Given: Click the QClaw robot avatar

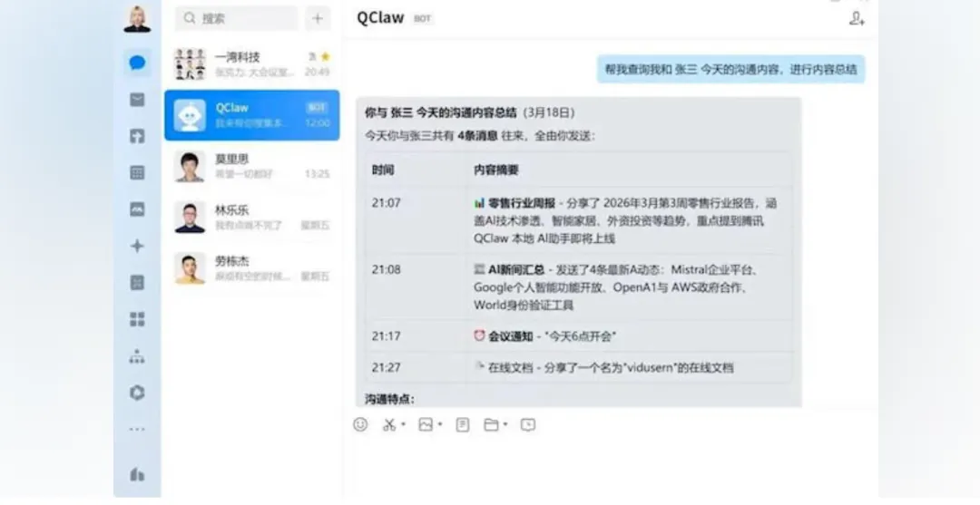Looking at the screenshot, I should [190, 115].
